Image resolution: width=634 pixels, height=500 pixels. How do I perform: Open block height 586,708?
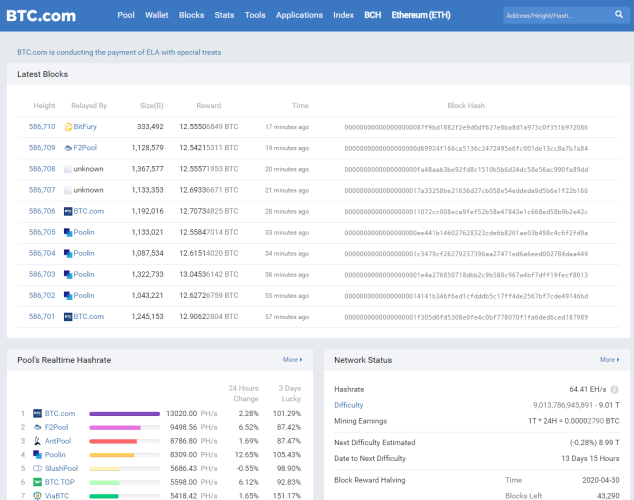click(42, 169)
